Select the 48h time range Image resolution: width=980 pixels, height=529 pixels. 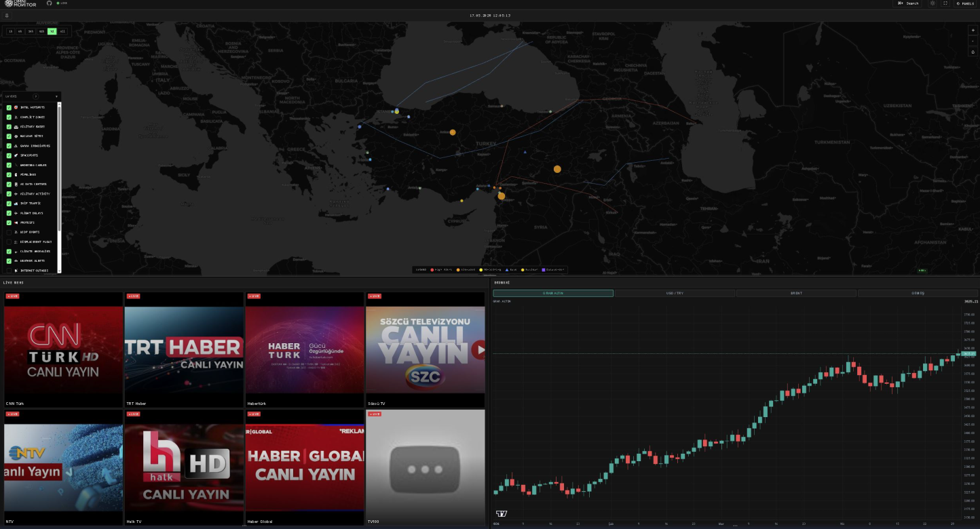42,31
